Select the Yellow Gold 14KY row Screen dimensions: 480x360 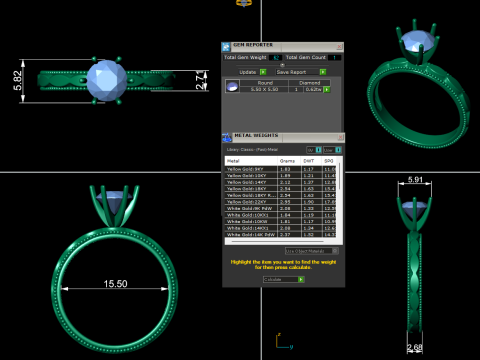[x=281, y=182]
